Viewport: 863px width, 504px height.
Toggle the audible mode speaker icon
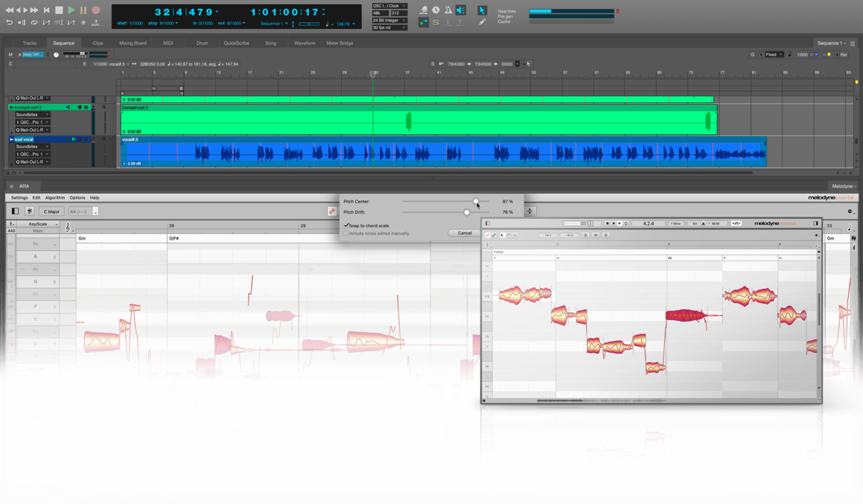(x=461, y=10)
